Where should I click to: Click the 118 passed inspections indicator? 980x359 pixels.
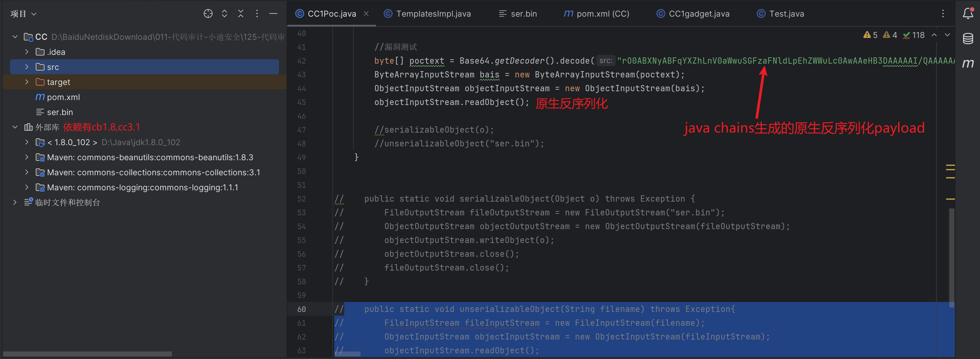click(914, 35)
